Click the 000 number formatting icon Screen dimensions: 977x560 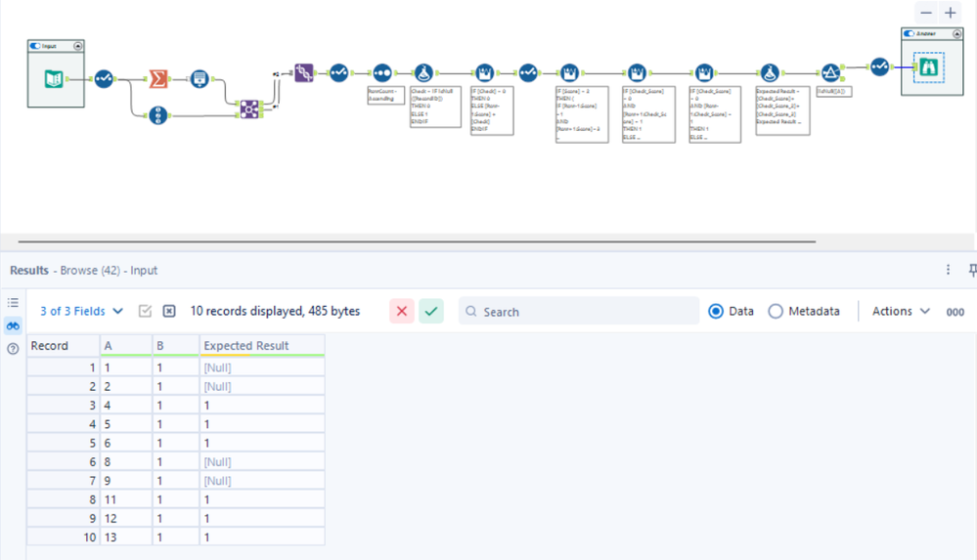[x=955, y=312]
